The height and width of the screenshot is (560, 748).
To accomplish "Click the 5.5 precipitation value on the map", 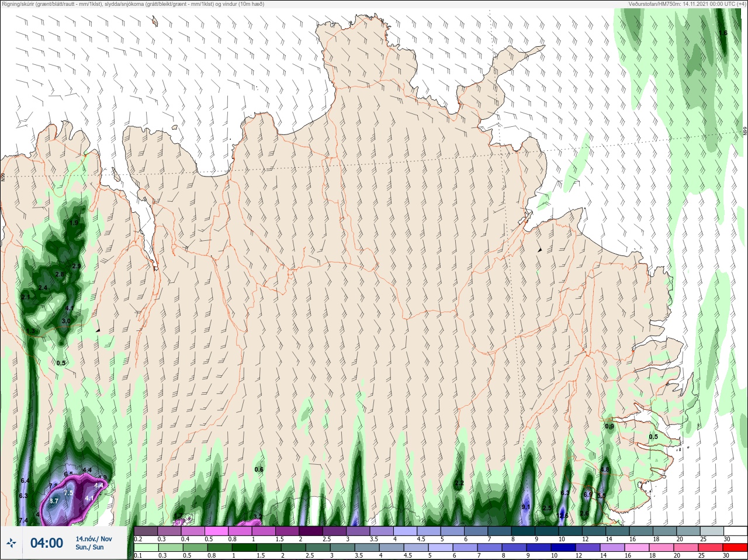I will (x=601, y=496).
